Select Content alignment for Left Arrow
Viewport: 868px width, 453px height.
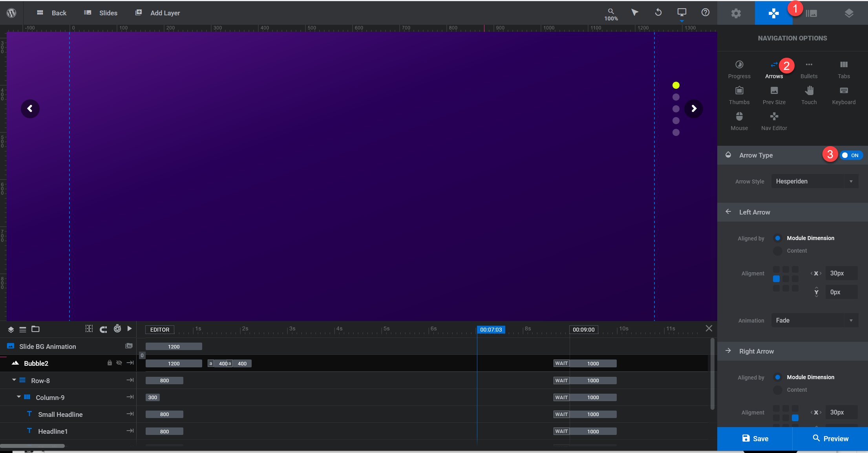[778, 251]
